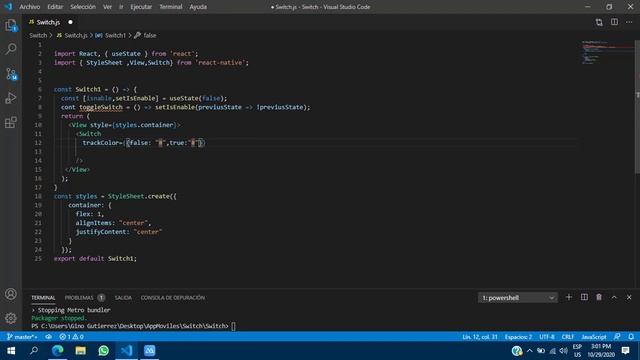Image resolution: width=640 pixels, height=360 pixels.
Task: Open Windows action center notifications
Action: point(625,351)
